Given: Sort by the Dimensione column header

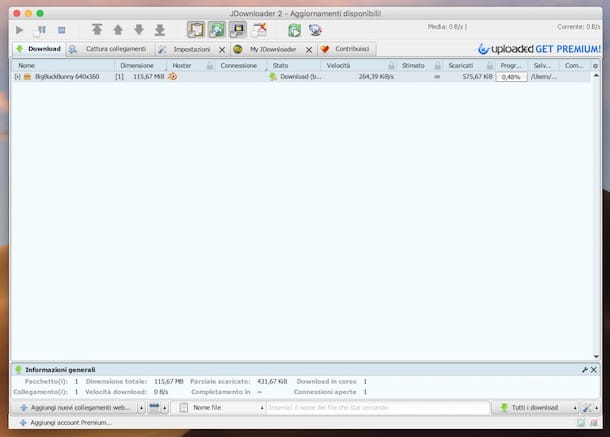Looking at the screenshot, I should (x=140, y=65).
